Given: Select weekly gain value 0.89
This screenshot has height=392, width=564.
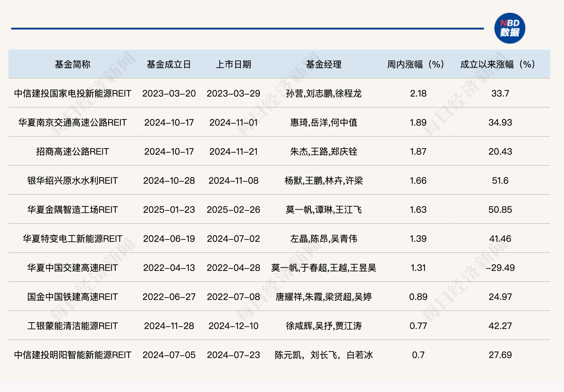Looking at the screenshot, I should click(418, 297).
